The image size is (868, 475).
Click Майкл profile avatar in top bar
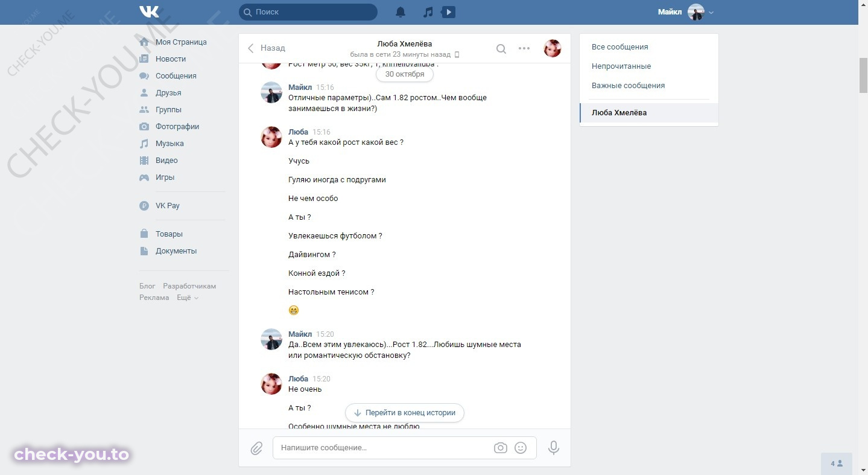click(696, 12)
